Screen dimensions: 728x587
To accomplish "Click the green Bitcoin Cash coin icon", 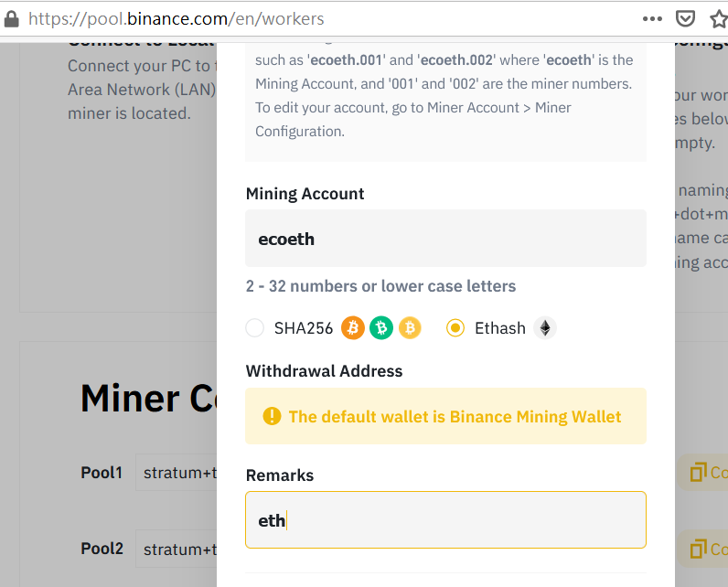I will pos(381,328).
